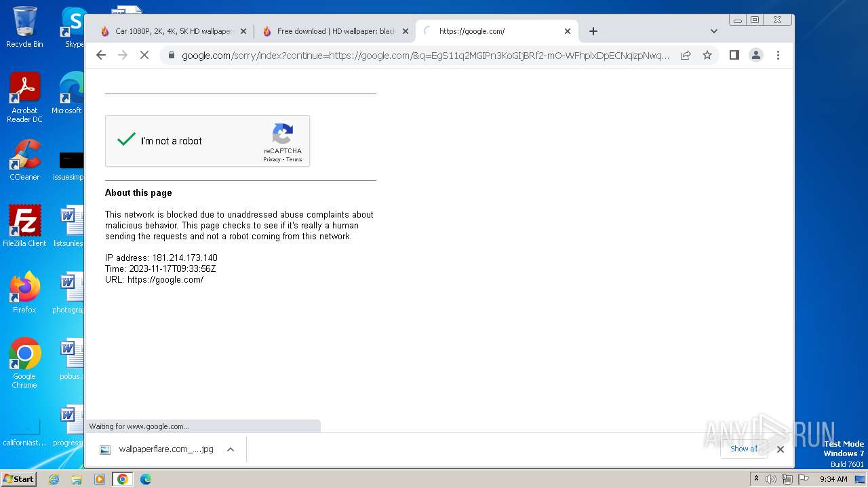Bookmark this page with the star icon

point(707,55)
